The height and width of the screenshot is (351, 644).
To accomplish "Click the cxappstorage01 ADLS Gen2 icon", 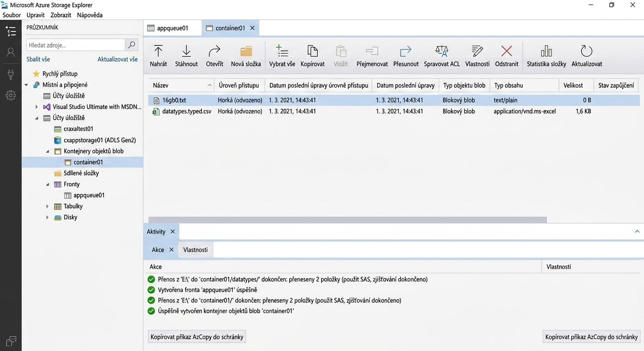I will 58,140.
